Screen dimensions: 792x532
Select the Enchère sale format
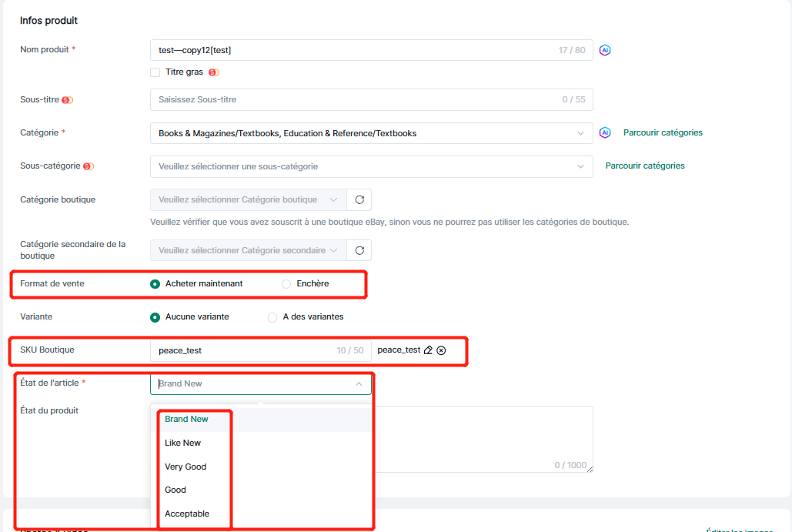[286, 284]
